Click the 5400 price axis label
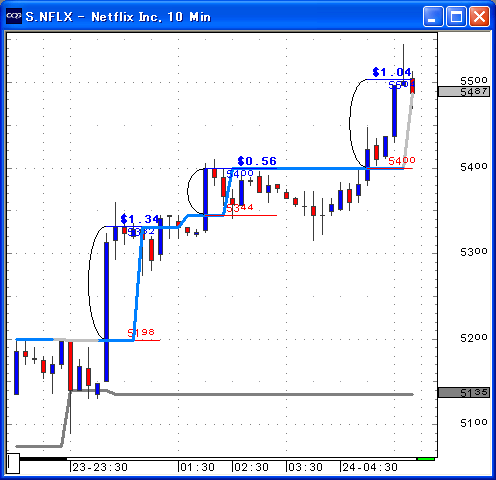 pyautogui.click(x=474, y=166)
